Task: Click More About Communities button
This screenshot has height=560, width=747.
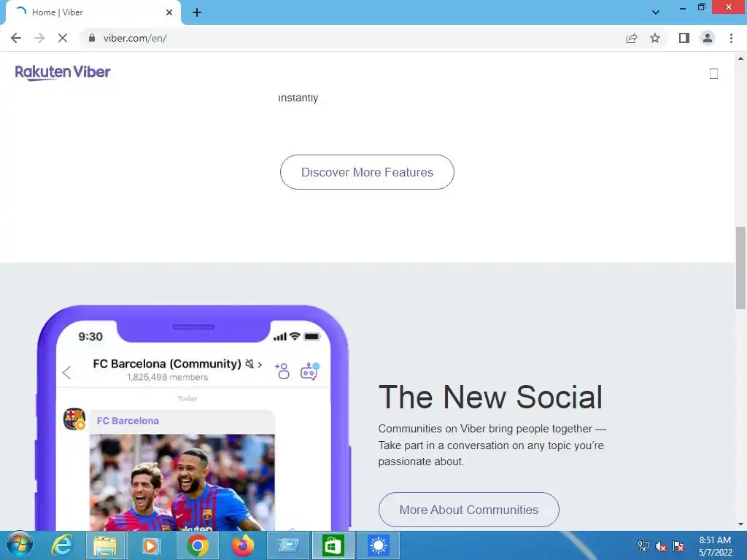Action: coord(469,510)
